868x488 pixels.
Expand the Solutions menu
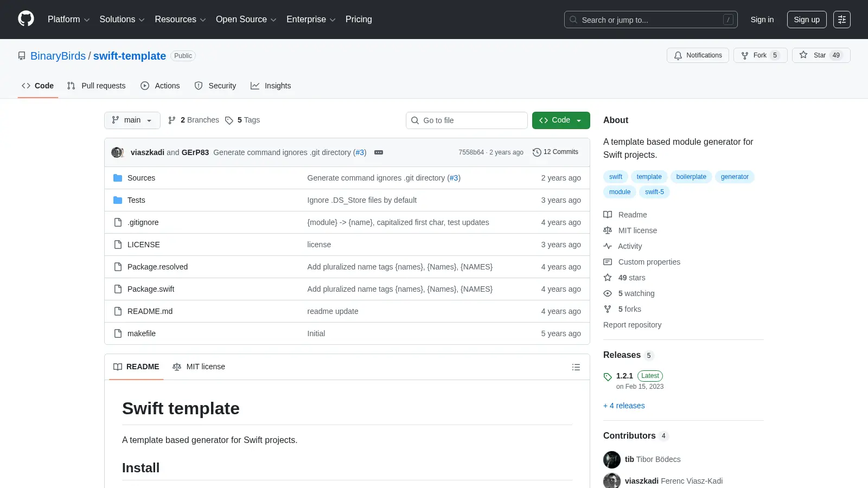pos(122,20)
